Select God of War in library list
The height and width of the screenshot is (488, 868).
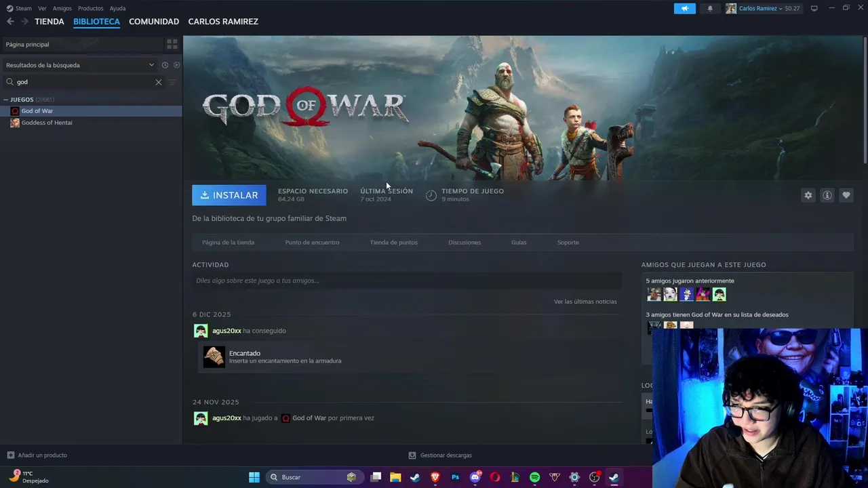(91, 111)
